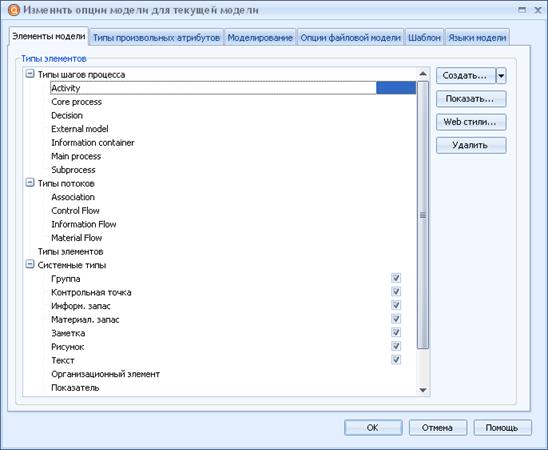
Task: Select the Информ. запас row text
Action: coord(81,306)
